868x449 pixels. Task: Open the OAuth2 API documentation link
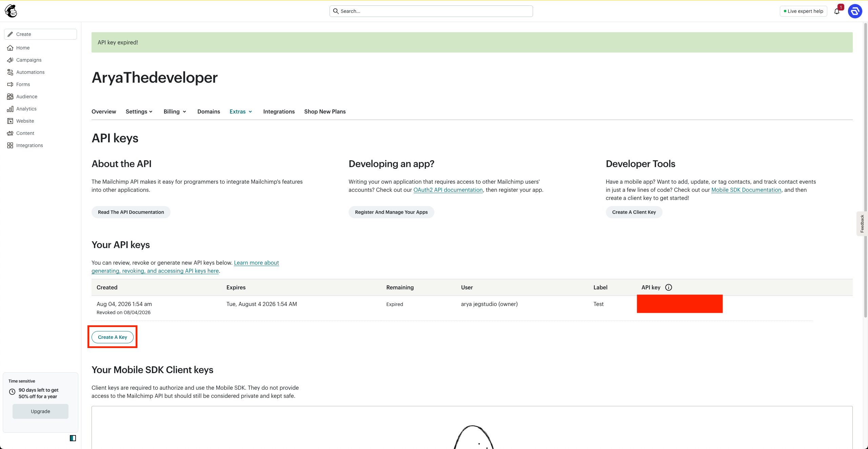(x=448, y=190)
